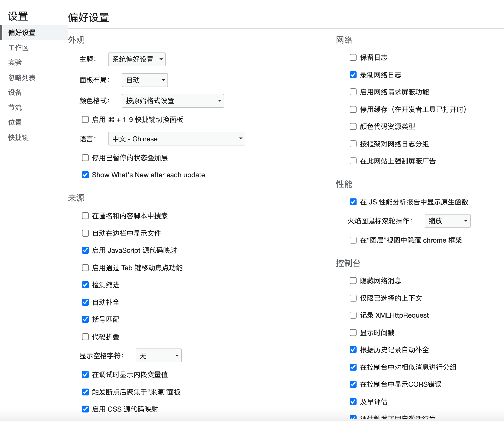Check 显示时间戳 in console section
Viewport: 504px width, 421px height.
[x=353, y=332]
